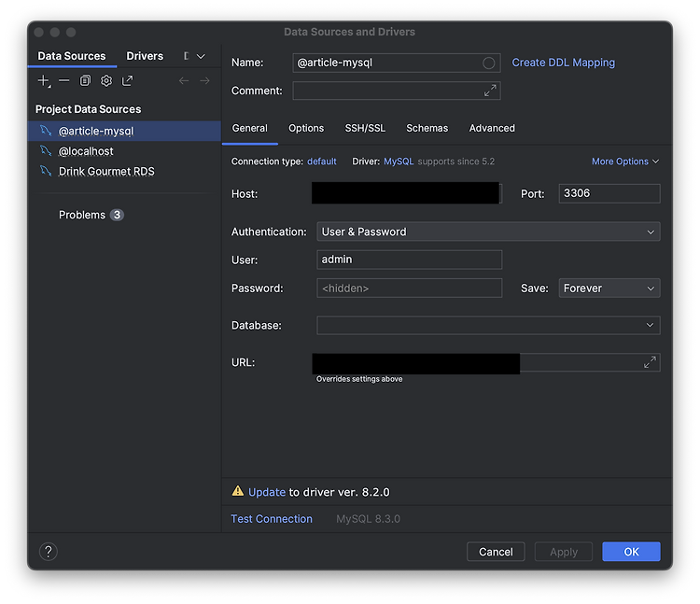The image size is (700, 604).
Task: Open the SSH/SSL tab
Action: [365, 128]
